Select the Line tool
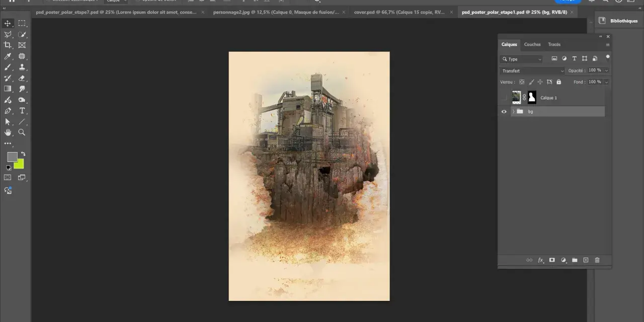 22,122
